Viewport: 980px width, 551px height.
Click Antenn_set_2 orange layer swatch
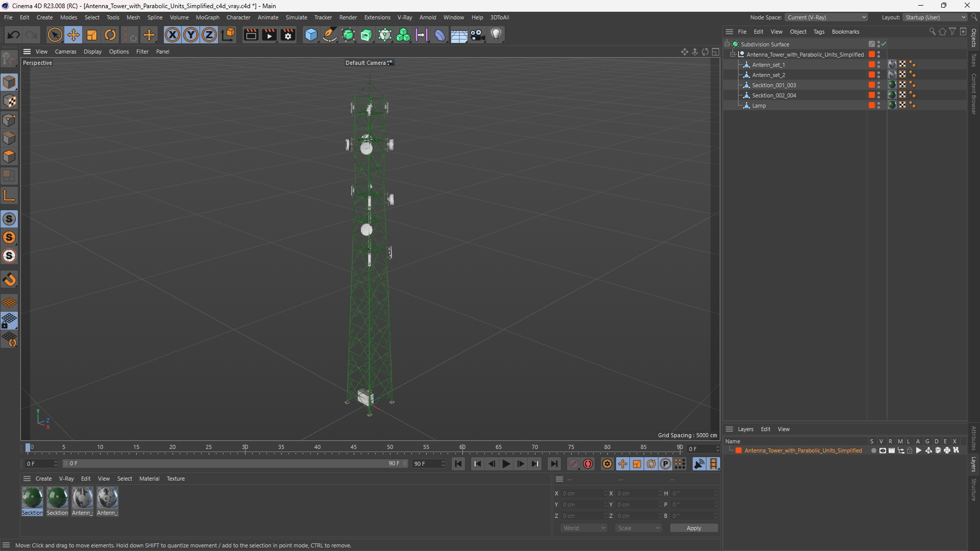(x=872, y=75)
